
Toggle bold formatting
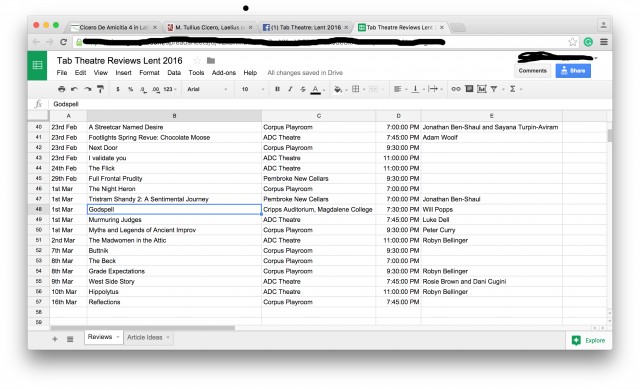tap(277, 89)
